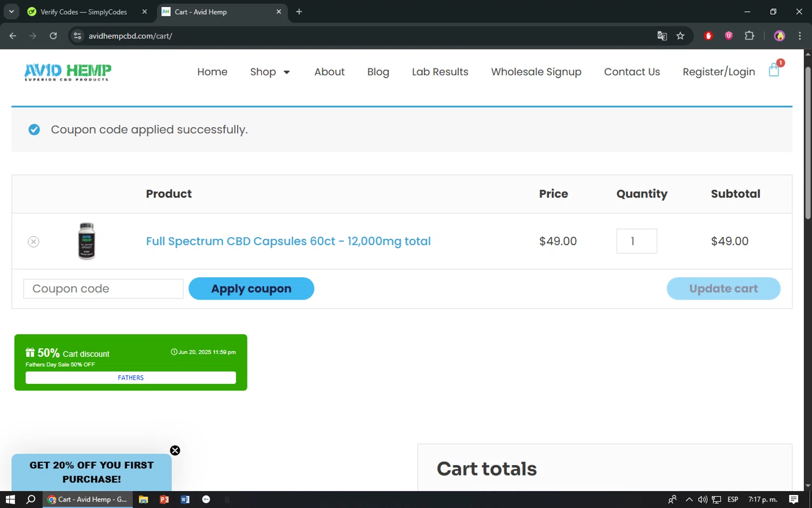Click the quantity input box
Screen dimensions: 812x508
[x=637, y=241]
